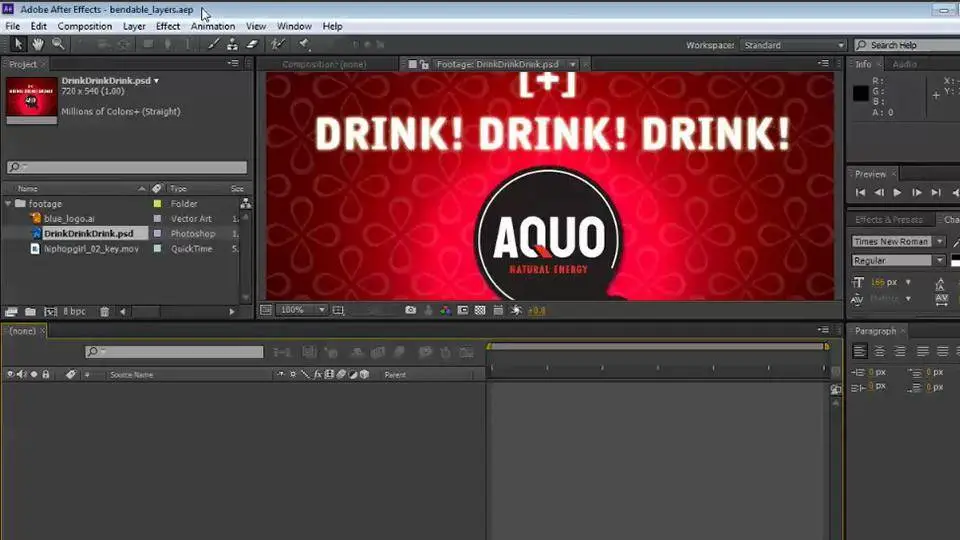Select the Brush tool
Screen dimensions: 960x540
coord(212,44)
